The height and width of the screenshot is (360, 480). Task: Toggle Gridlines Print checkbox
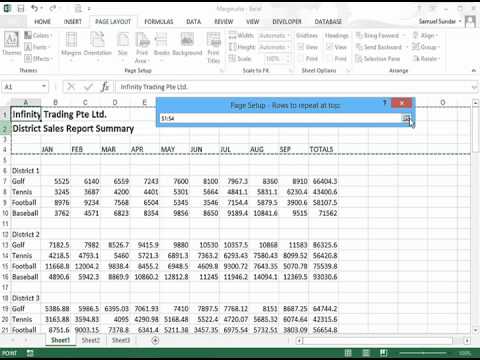301,59
